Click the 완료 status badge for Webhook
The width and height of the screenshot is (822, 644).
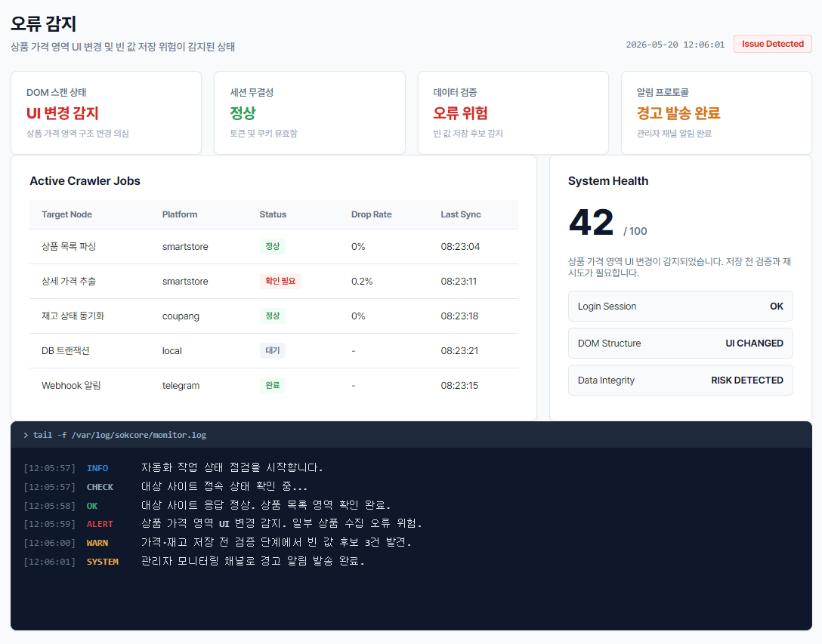(x=273, y=385)
